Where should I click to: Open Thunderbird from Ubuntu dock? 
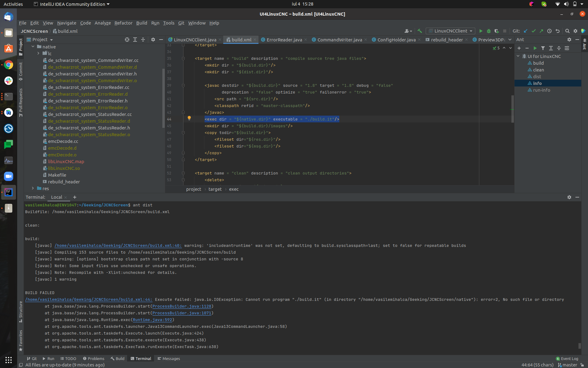[x=9, y=17]
